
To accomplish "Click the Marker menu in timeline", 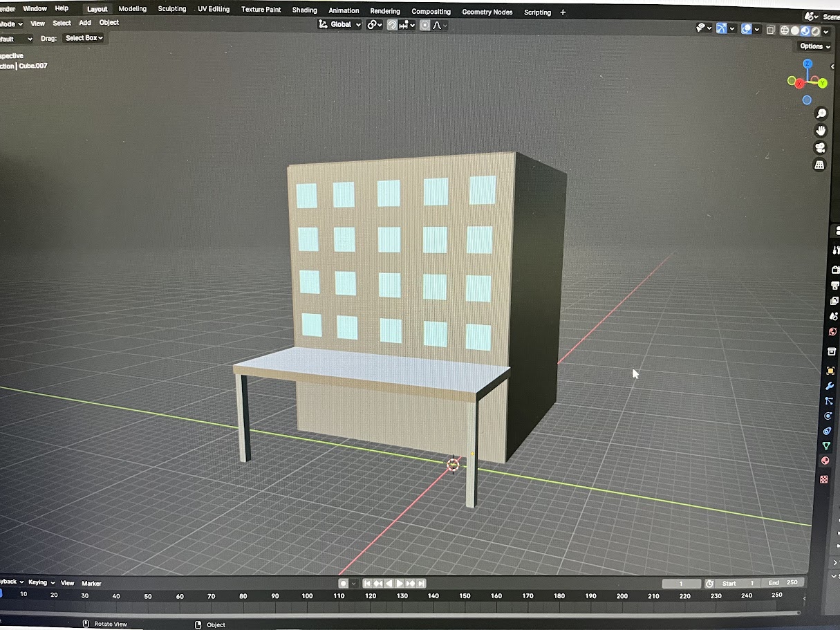I will pyautogui.click(x=91, y=583).
